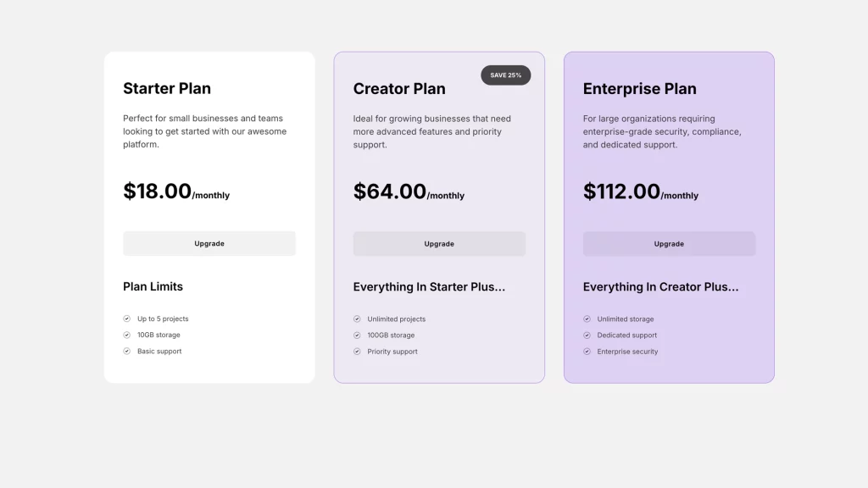Click the SAVE 25% badge
The height and width of the screenshot is (488, 868).
tap(506, 75)
